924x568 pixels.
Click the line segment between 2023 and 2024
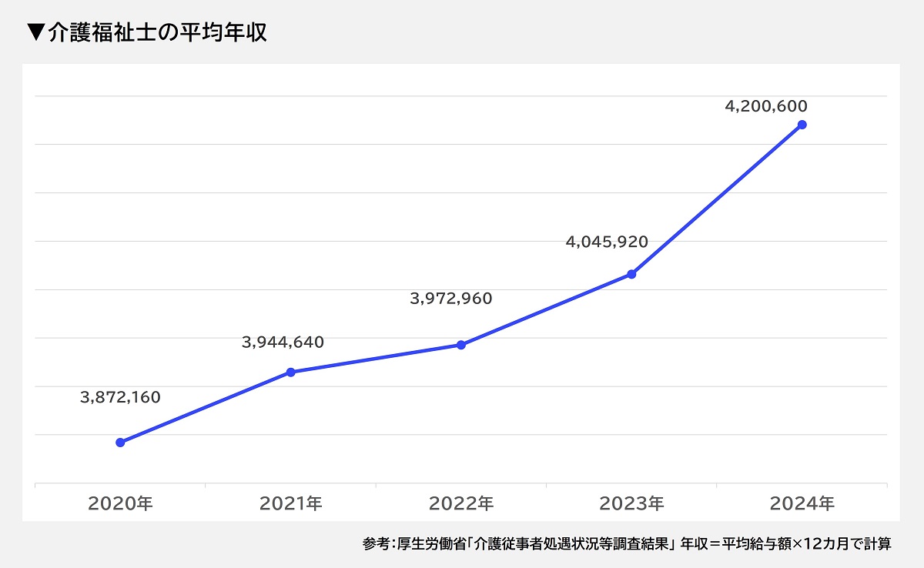716,198
